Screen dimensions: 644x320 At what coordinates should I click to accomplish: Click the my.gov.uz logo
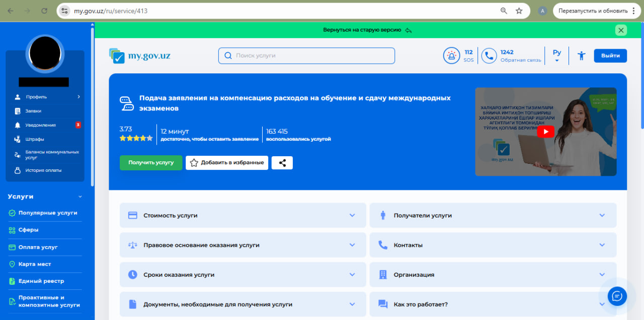click(x=140, y=56)
